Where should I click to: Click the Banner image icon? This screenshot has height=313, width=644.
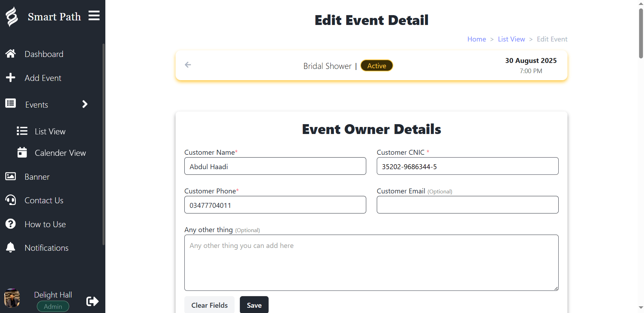[x=11, y=177]
